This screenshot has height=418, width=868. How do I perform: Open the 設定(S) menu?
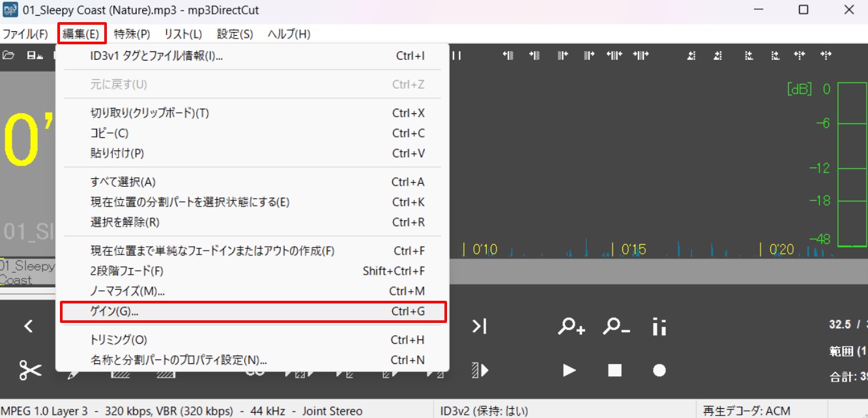coord(235,34)
